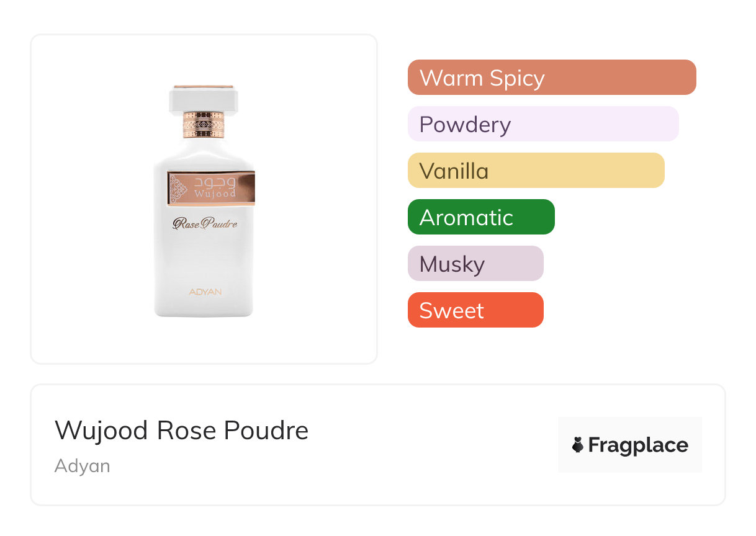Select the Musky accord bar
This screenshot has height=536, width=756.
click(475, 264)
